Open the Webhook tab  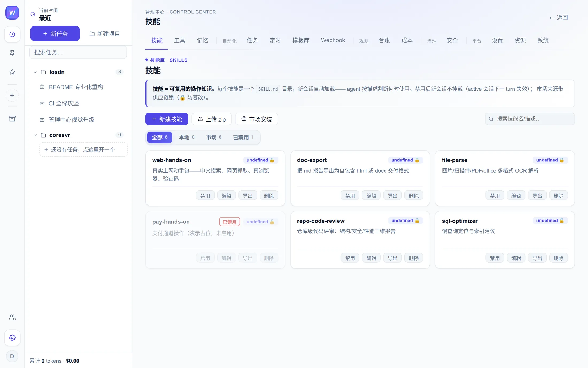333,40
